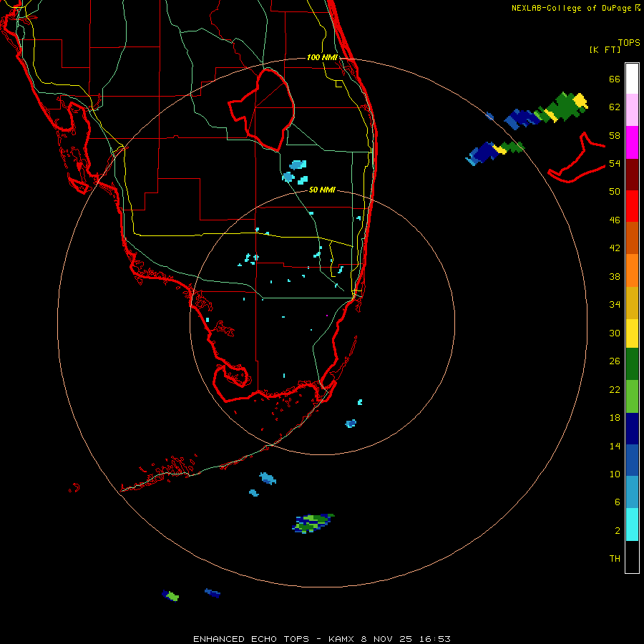
Task: Click the light pink legend swatch
Action: point(632,110)
